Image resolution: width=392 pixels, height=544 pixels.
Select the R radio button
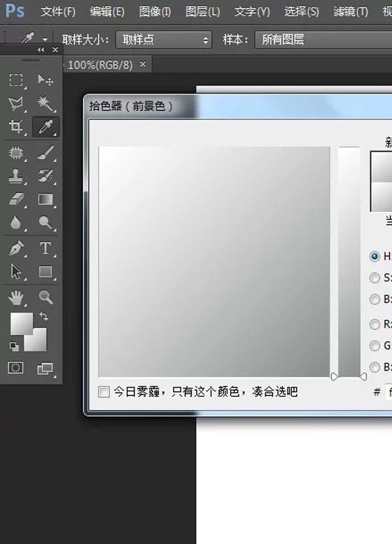pos(374,324)
